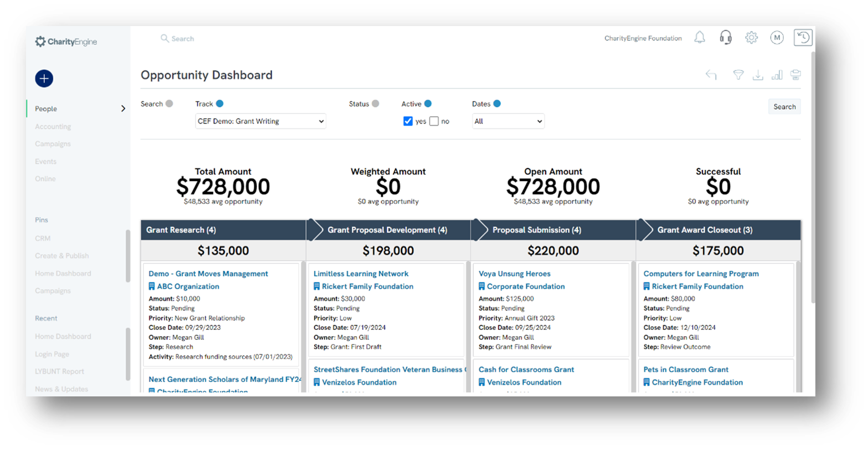This screenshot has width=868, height=449.
Task: Open settings using the gear icon
Action: coord(752,38)
